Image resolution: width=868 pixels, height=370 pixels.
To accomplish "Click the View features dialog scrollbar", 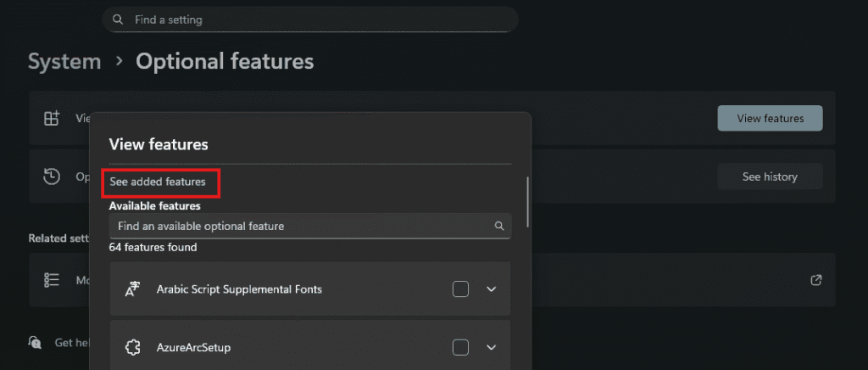I will tap(527, 202).
